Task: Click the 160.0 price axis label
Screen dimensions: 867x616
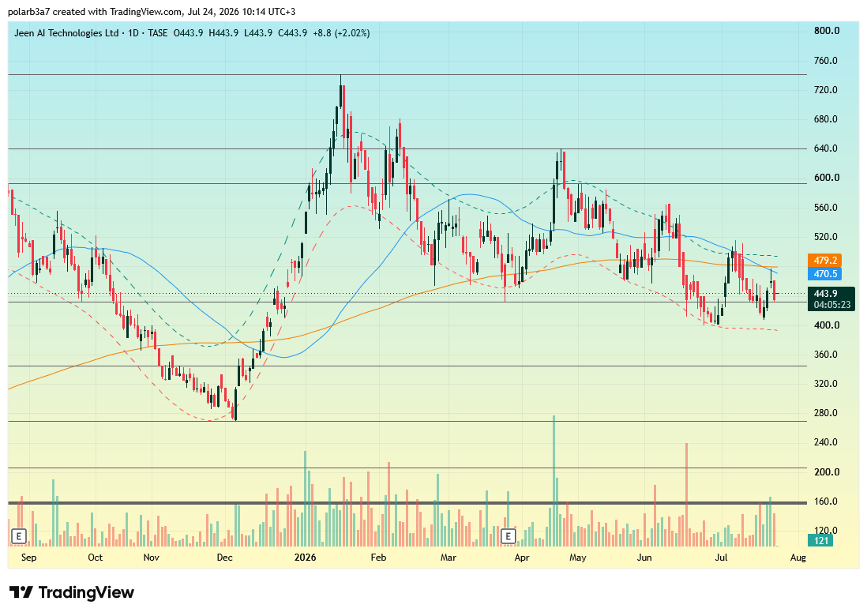Action: click(x=827, y=502)
